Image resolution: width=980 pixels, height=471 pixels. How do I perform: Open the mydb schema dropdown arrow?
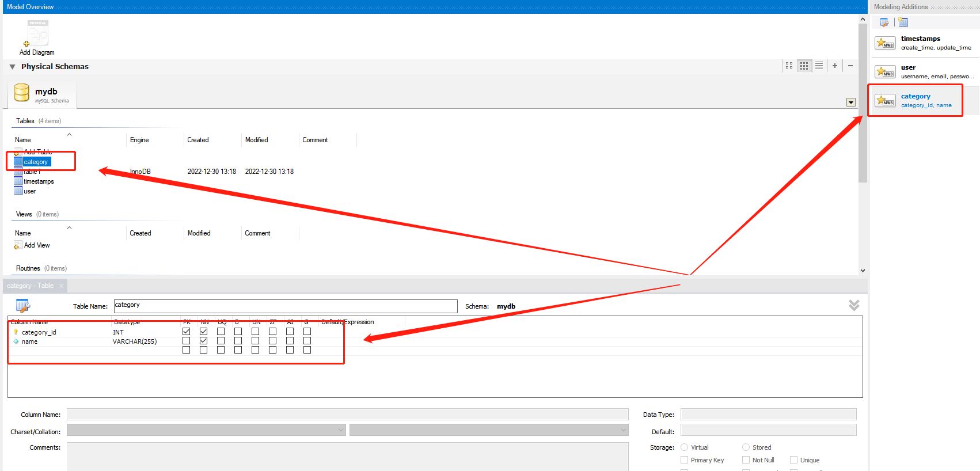(850, 102)
